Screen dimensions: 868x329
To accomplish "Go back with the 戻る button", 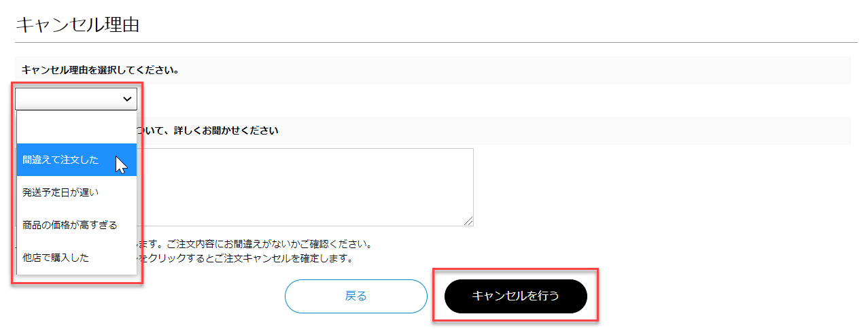I will tap(355, 296).
